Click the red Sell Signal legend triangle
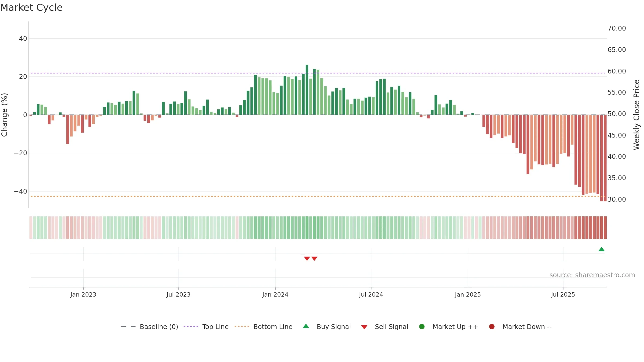Viewport: 644px width, 362px height. tap(364, 327)
